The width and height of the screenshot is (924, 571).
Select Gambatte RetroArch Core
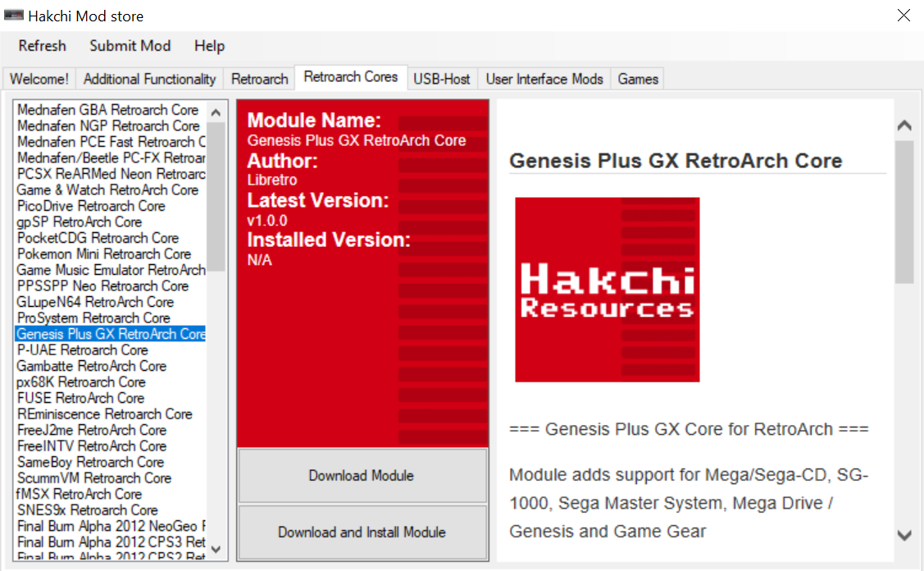click(x=110, y=367)
